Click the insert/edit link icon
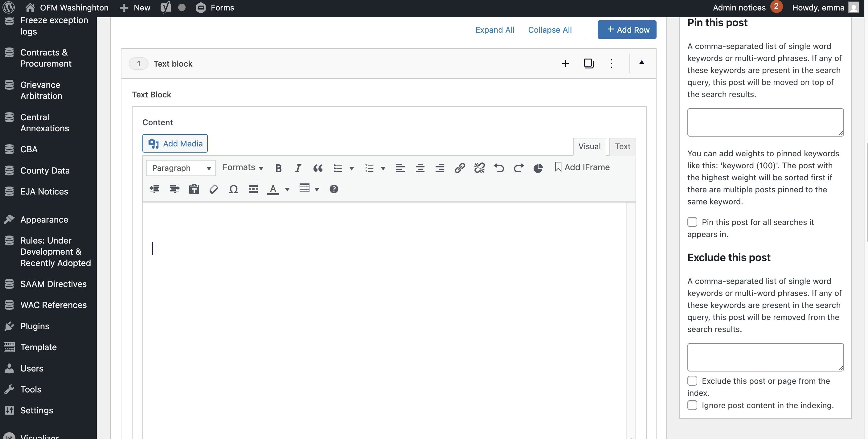The image size is (868, 439). tap(460, 168)
